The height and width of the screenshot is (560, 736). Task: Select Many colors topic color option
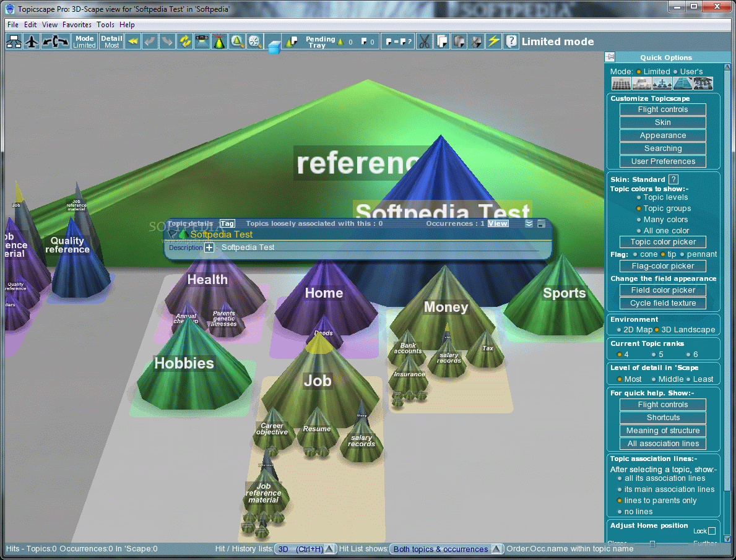(x=638, y=220)
